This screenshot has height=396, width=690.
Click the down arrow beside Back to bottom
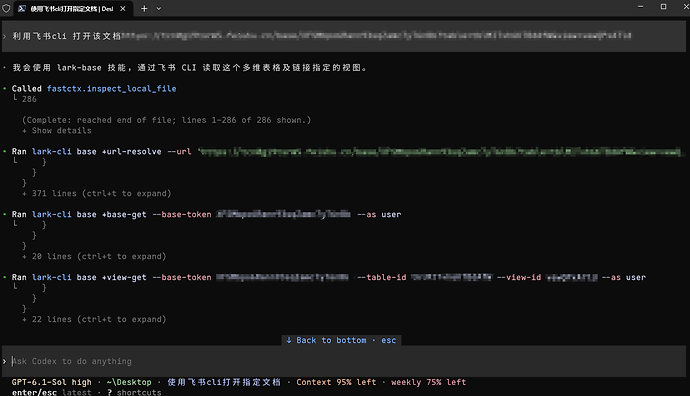289,340
